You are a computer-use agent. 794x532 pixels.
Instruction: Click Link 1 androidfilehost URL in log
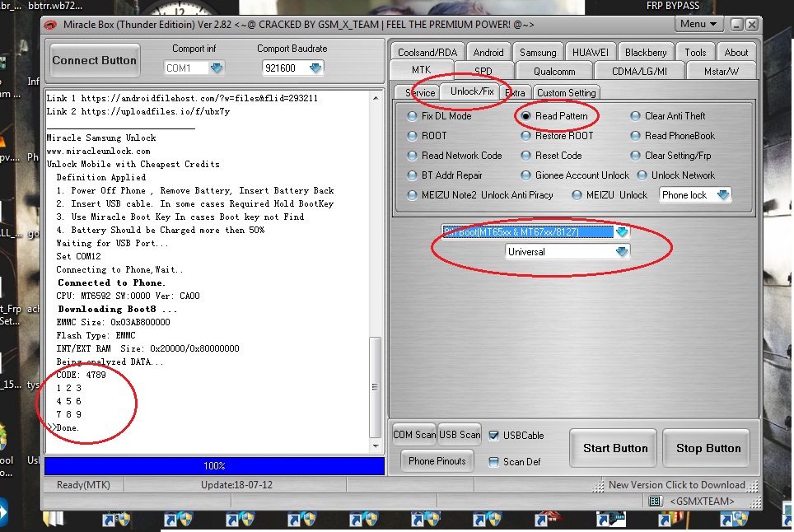pyautogui.click(x=199, y=98)
